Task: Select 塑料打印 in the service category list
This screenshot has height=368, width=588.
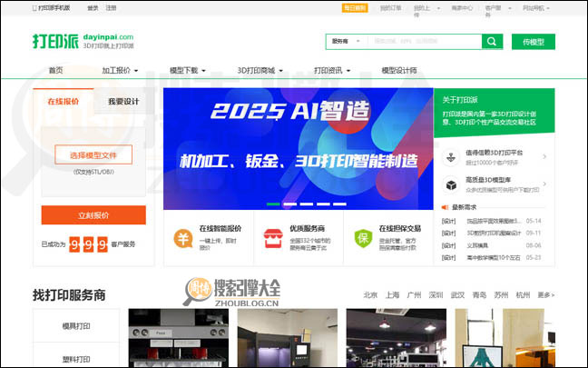Action: click(76, 359)
